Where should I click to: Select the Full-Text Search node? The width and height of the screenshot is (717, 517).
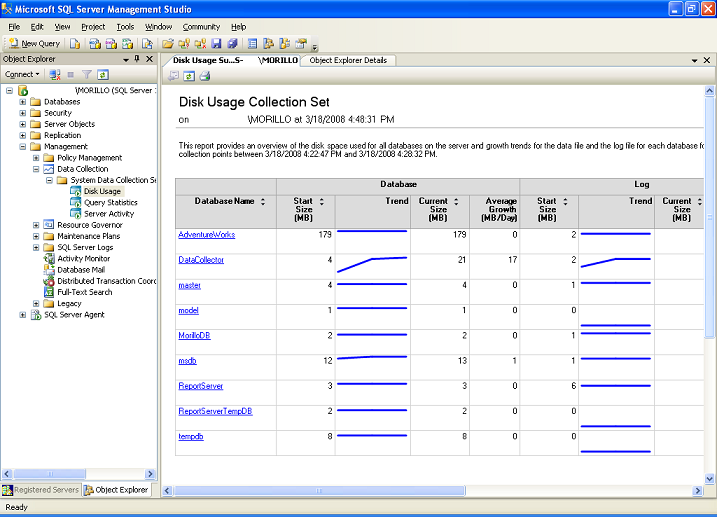pyautogui.click(x=85, y=292)
